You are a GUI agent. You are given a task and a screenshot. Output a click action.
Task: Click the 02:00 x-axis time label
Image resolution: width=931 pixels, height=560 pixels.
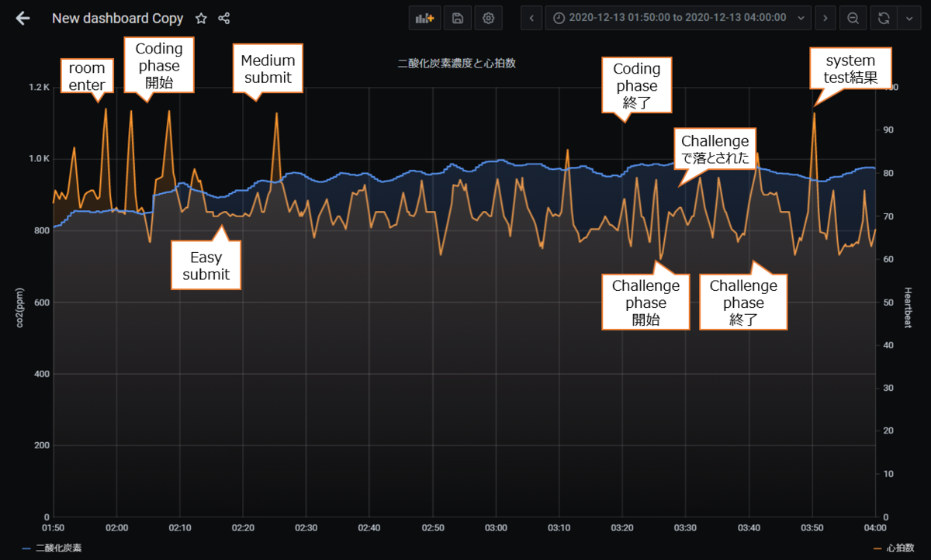pos(116,527)
